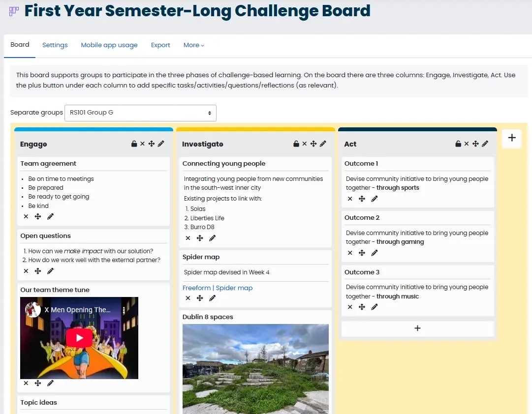Edit the Team agreement note
This screenshot has width=532, height=414.
50,216
